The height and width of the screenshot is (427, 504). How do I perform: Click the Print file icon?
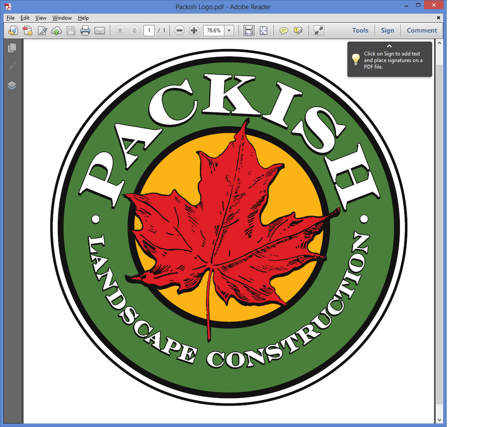85,31
